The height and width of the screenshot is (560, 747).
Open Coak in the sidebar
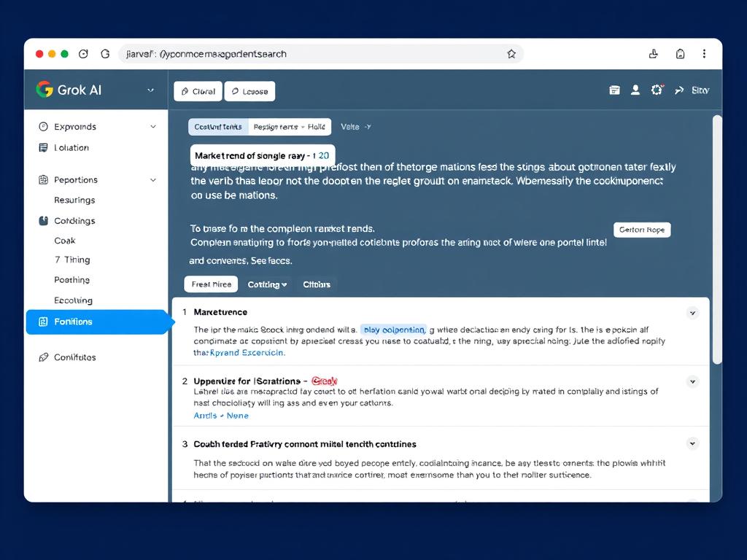65,241
